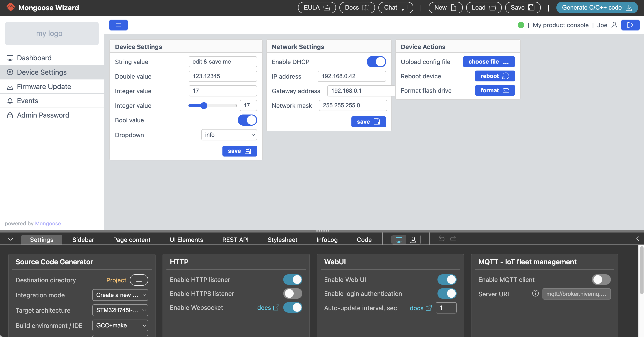Click save in Device Settings panel
644x337 pixels.
coord(239,151)
